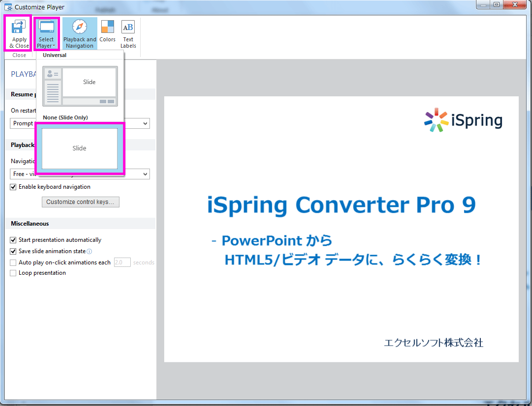Screen dimensions: 532x406
Task: Open the Text Labels settings
Action: [x=128, y=33]
